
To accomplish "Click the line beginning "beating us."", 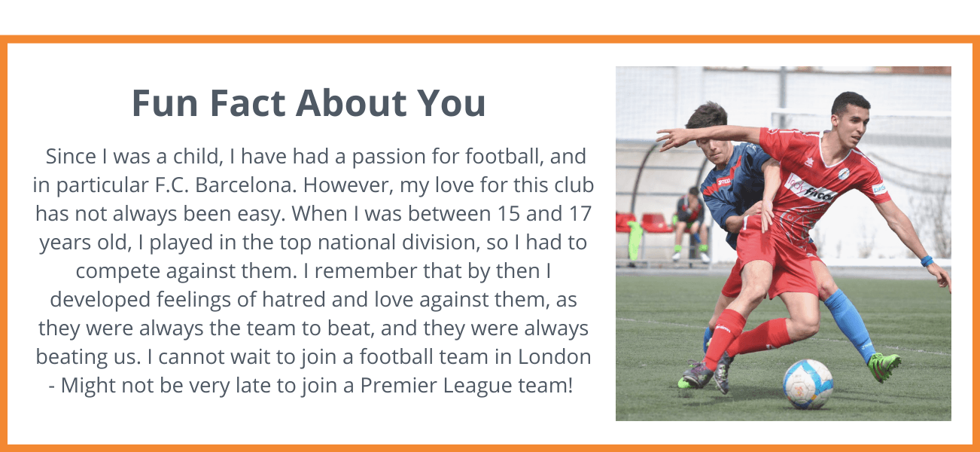I will tap(313, 357).
